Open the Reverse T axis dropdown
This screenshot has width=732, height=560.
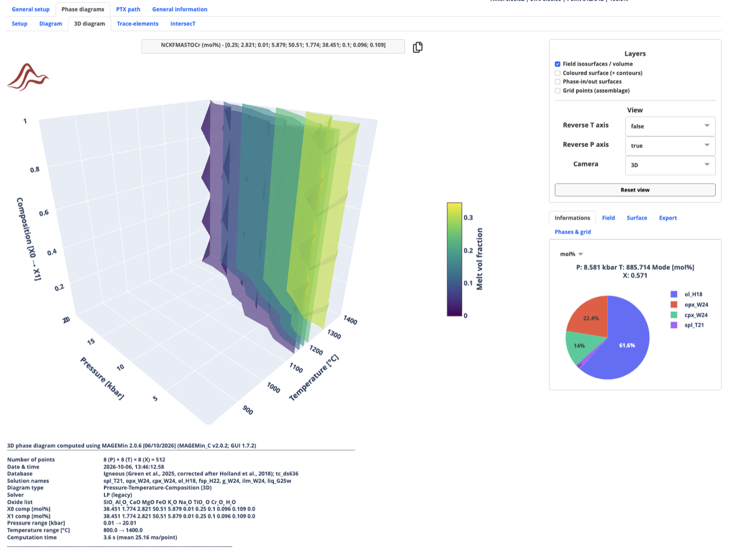[670, 126]
